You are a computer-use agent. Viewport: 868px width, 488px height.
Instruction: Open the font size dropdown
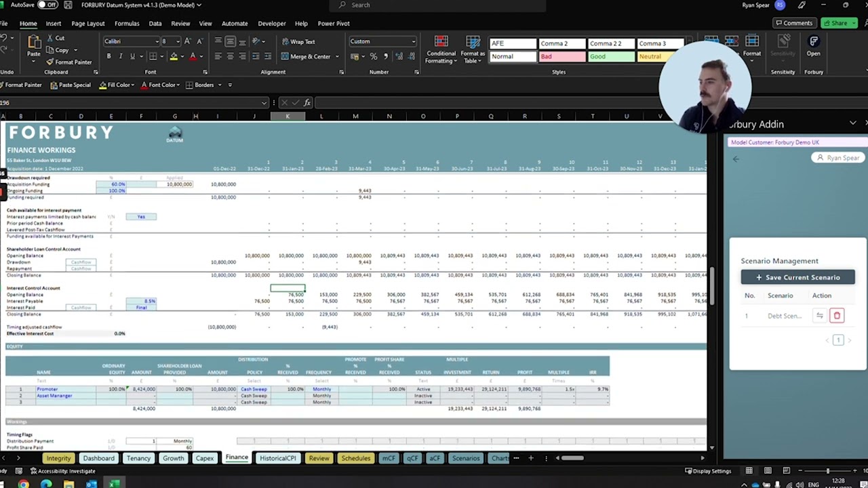[x=178, y=41]
